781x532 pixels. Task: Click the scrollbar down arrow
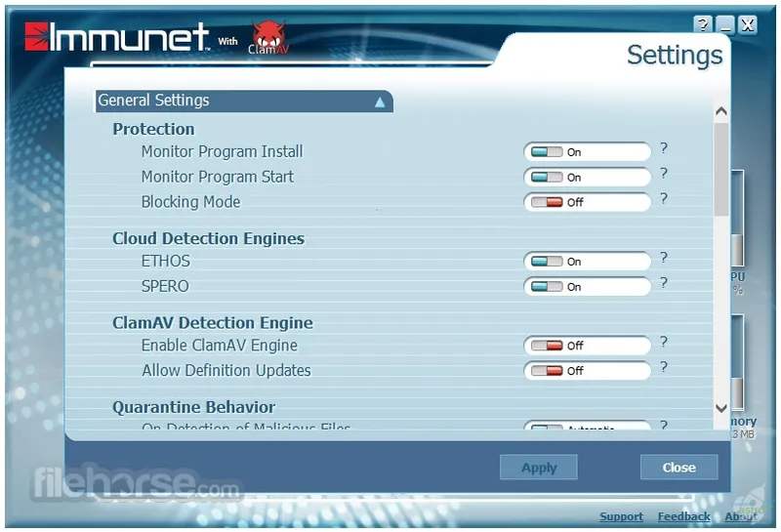[x=721, y=408]
